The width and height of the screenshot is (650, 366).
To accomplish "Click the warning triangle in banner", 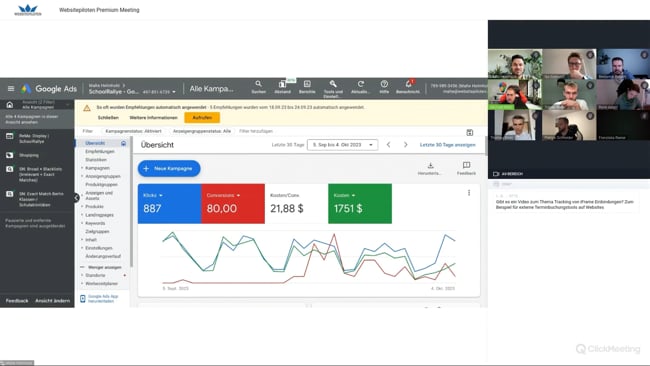I will pos(87,108).
